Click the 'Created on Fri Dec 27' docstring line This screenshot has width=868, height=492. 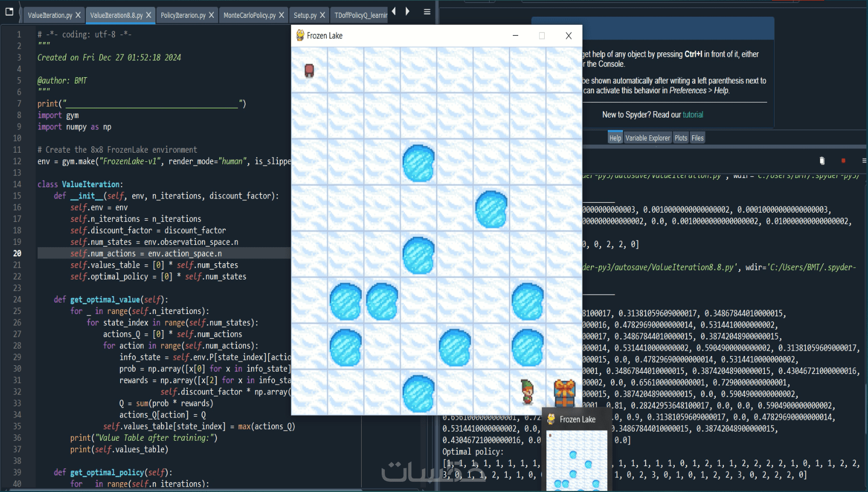(x=109, y=58)
